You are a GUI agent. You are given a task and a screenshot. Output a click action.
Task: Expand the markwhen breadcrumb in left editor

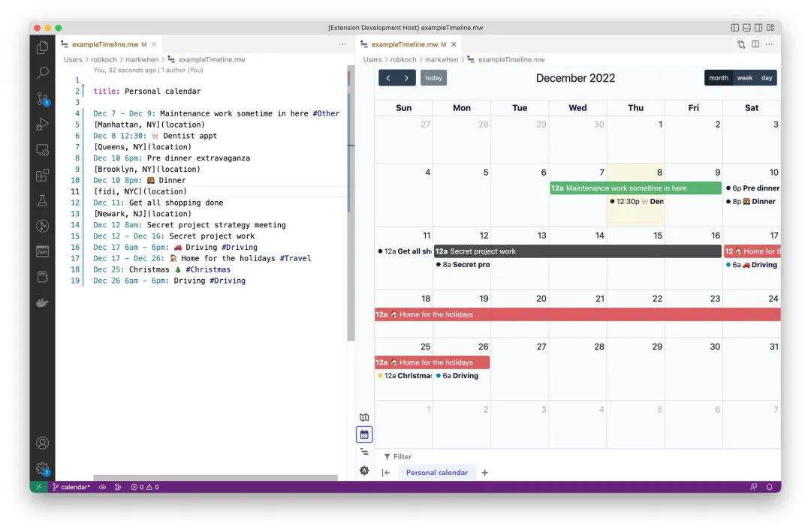point(142,59)
